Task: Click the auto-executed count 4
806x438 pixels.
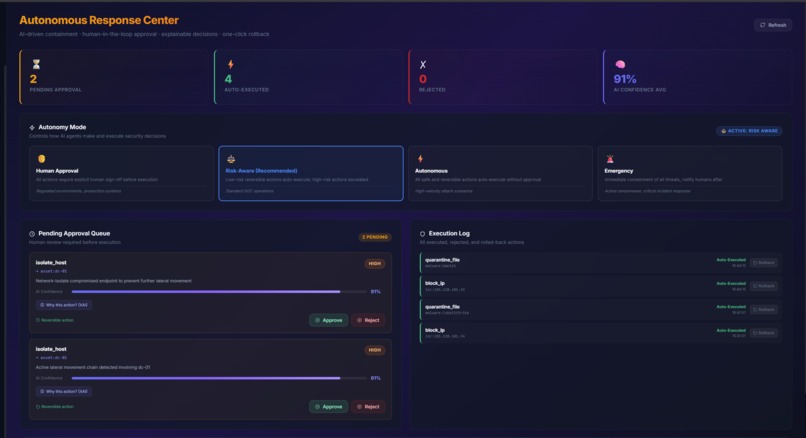Action: (228, 79)
